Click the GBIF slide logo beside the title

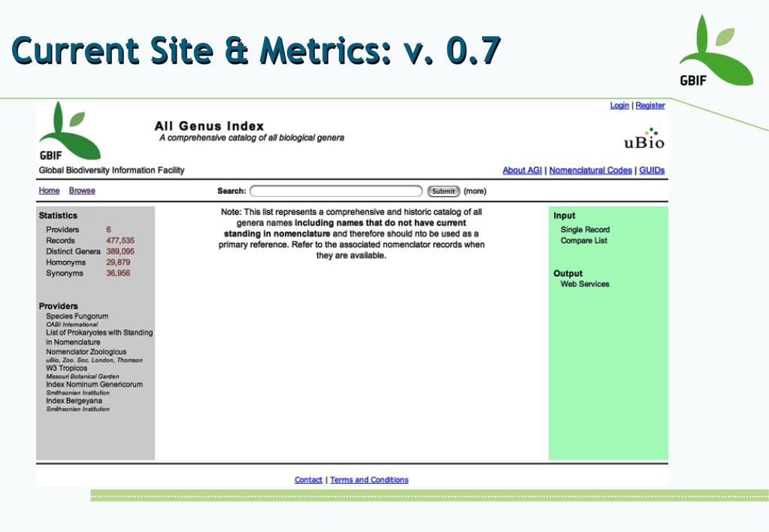(x=716, y=50)
